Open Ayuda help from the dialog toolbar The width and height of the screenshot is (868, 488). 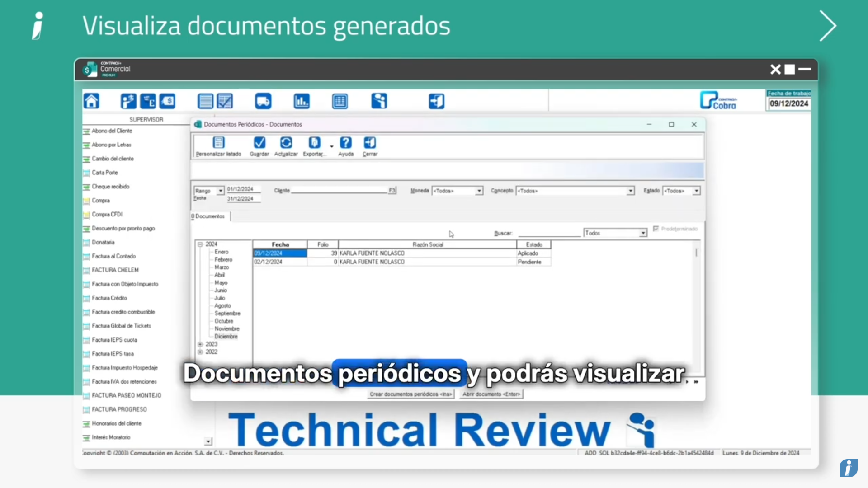(x=345, y=144)
